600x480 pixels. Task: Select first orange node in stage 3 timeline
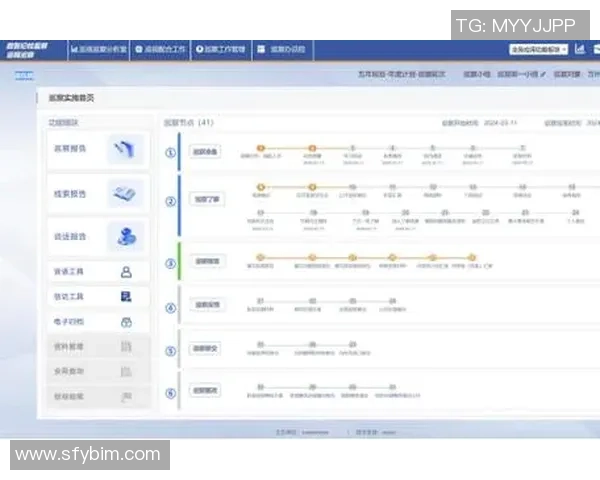pyautogui.click(x=261, y=257)
